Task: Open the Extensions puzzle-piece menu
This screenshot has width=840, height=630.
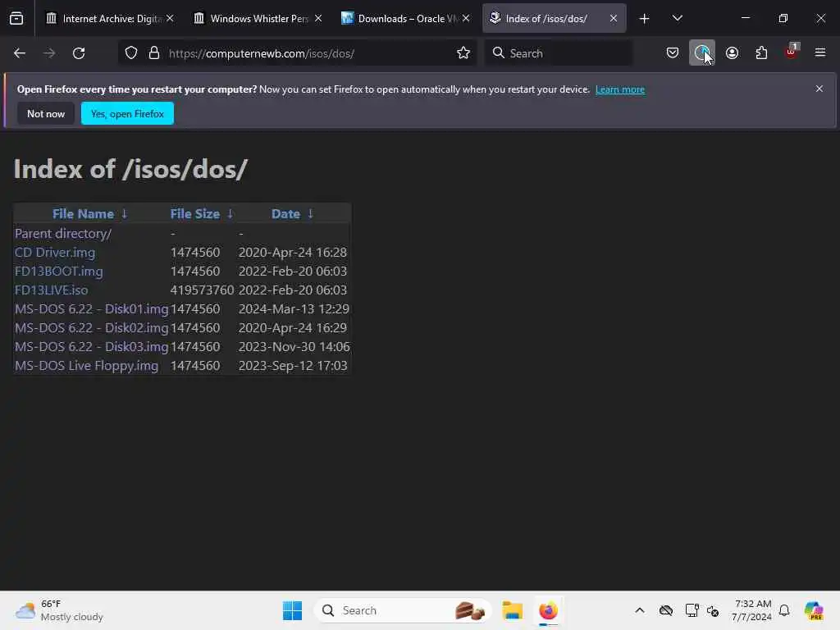Action: click(761, 53)
